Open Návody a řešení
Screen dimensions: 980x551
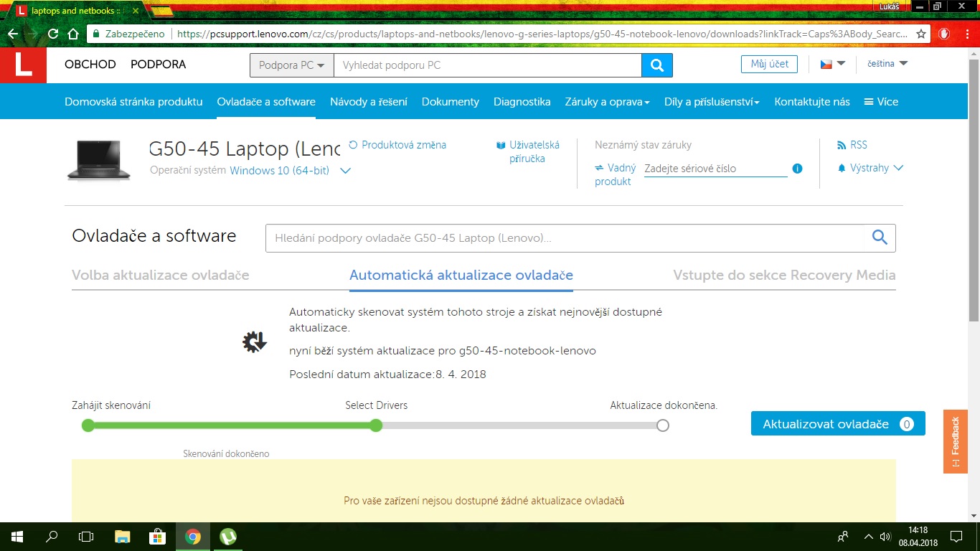point(369,102)
